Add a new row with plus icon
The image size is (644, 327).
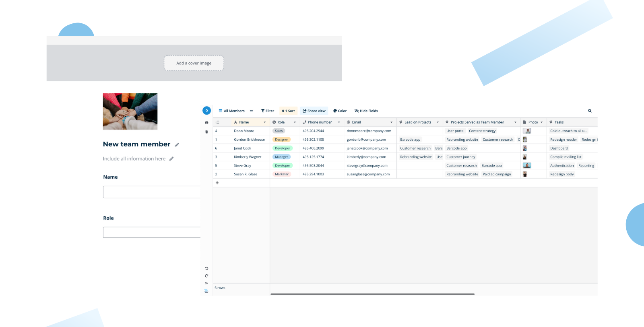click(x=217, y=183)
